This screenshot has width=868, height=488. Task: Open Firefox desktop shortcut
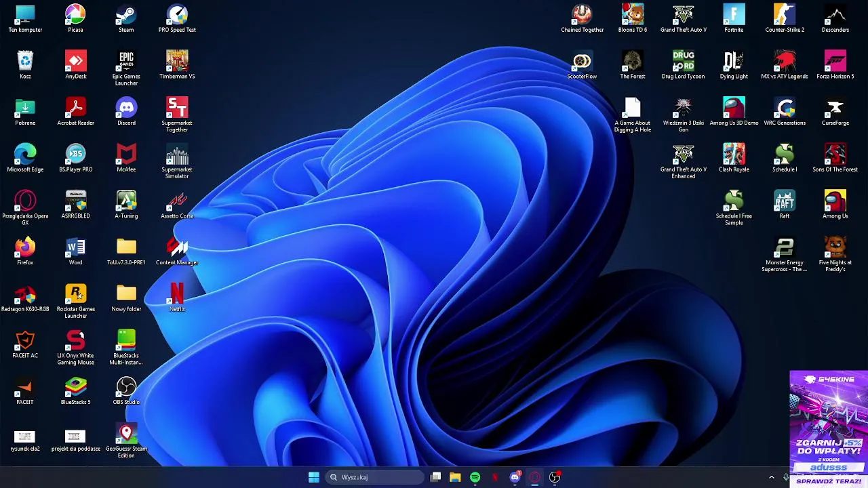point(25,251)
